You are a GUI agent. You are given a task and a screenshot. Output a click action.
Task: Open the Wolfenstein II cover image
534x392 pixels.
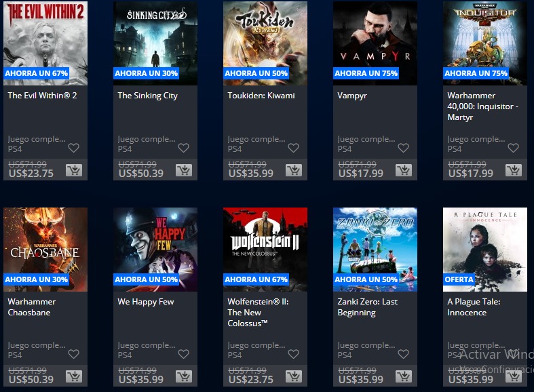[x=265, y=250]
